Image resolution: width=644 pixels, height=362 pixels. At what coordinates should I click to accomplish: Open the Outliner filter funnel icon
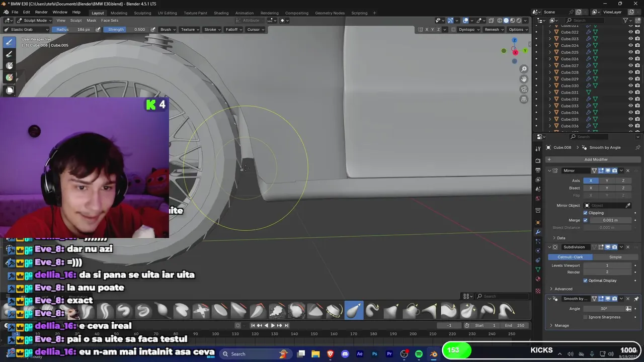pyautogui.click(x=625, y=21)
